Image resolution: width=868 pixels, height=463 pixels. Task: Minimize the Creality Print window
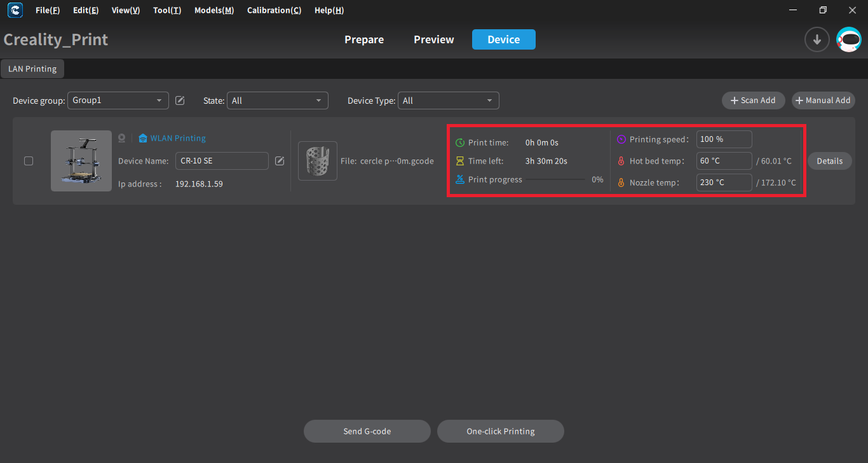click(x=794, y=10)
